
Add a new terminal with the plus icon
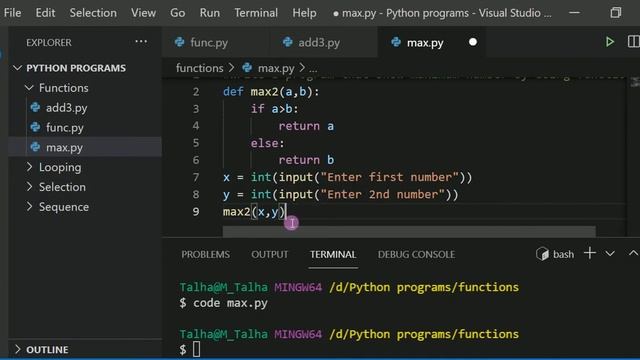[x=589, y=253]
